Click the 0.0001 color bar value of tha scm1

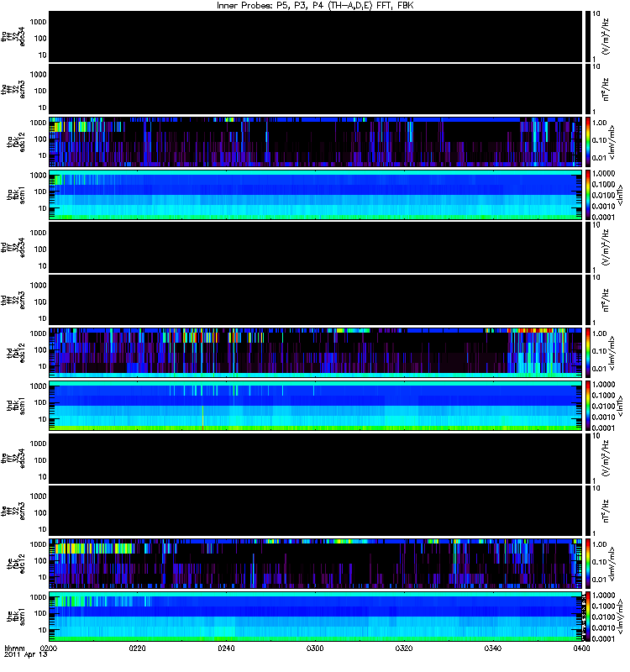(x=603, y=218)
